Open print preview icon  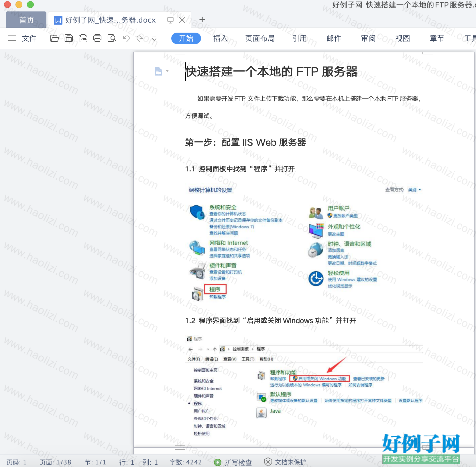click(x=112, y=38)
